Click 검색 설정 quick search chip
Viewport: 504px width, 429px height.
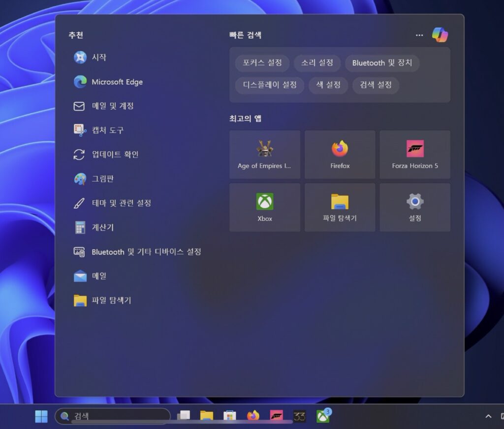376,85
